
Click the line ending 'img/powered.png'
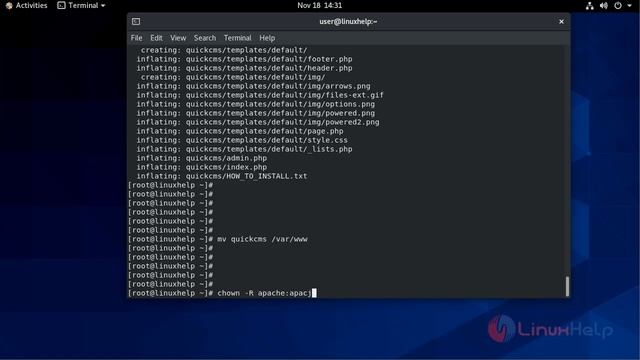(256, 113)
